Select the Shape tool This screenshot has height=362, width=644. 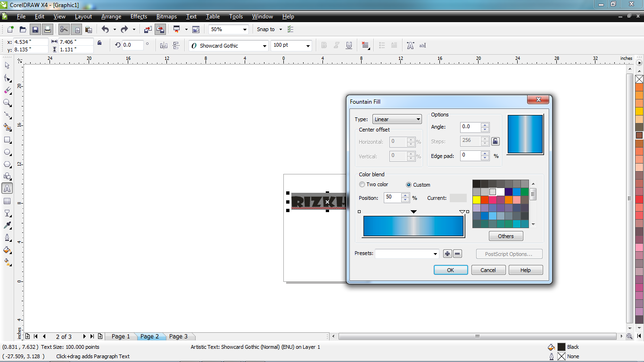[7, 78]
